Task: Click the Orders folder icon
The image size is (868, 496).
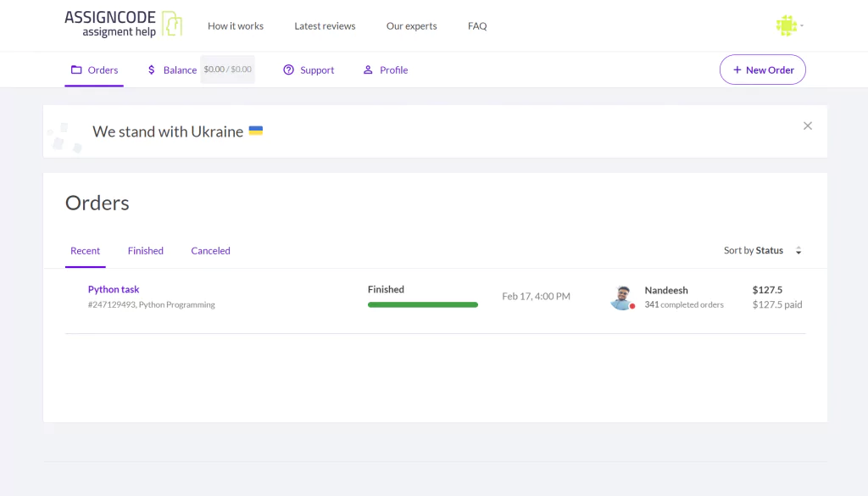Action: pos(76,70)
